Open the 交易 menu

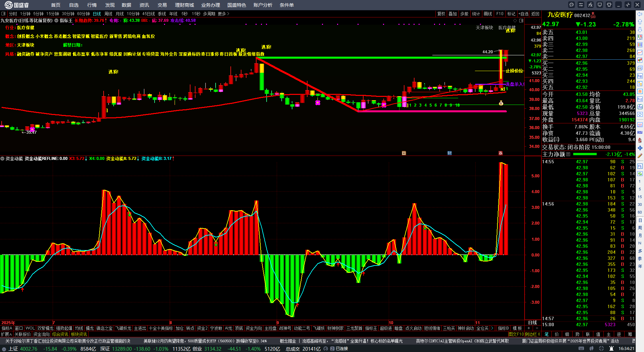[x=162, y=5]
